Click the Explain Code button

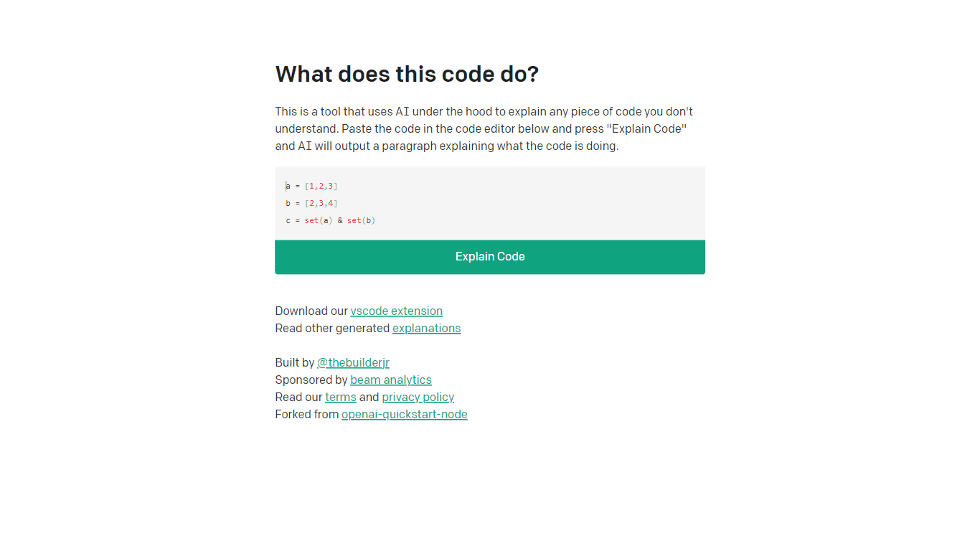tap(490, 257)
